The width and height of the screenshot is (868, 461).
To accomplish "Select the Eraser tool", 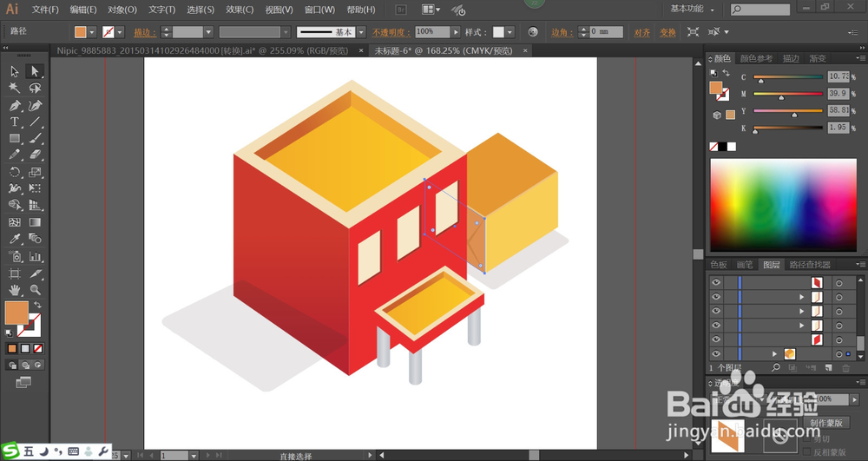I will point(35,155).
